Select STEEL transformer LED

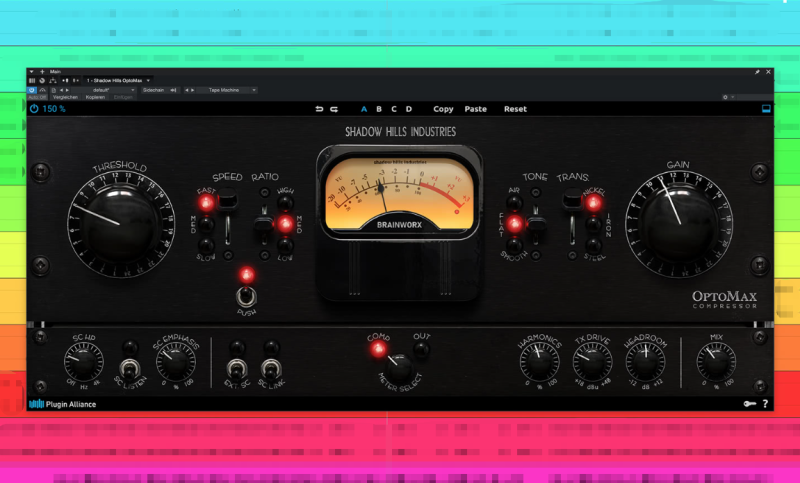tap(593, 245)
